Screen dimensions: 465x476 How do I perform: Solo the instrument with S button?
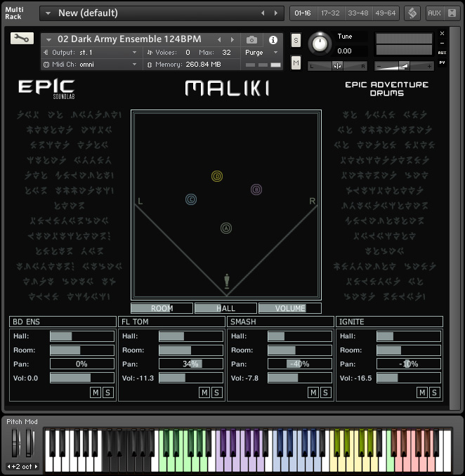click(296, 40)
